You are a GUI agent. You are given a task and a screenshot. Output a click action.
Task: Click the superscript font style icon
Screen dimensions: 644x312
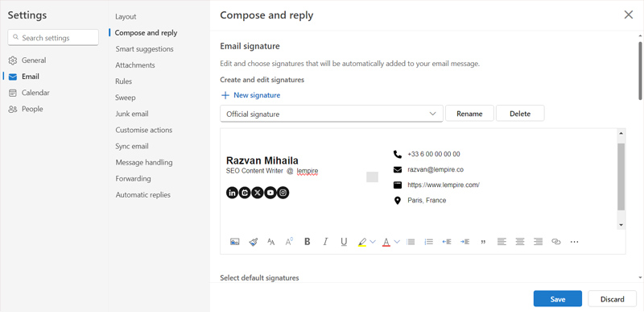[289, 242]
